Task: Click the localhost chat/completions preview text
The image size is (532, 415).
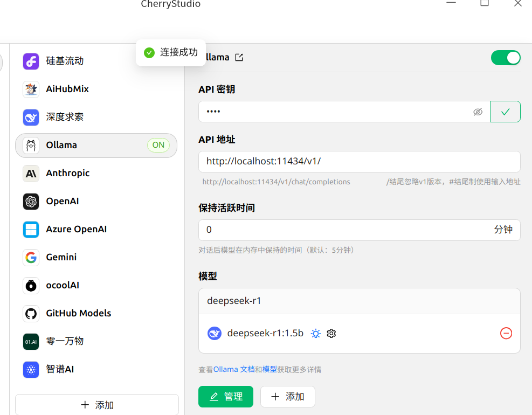Action: pyautogui.click(x=276, y=182)
